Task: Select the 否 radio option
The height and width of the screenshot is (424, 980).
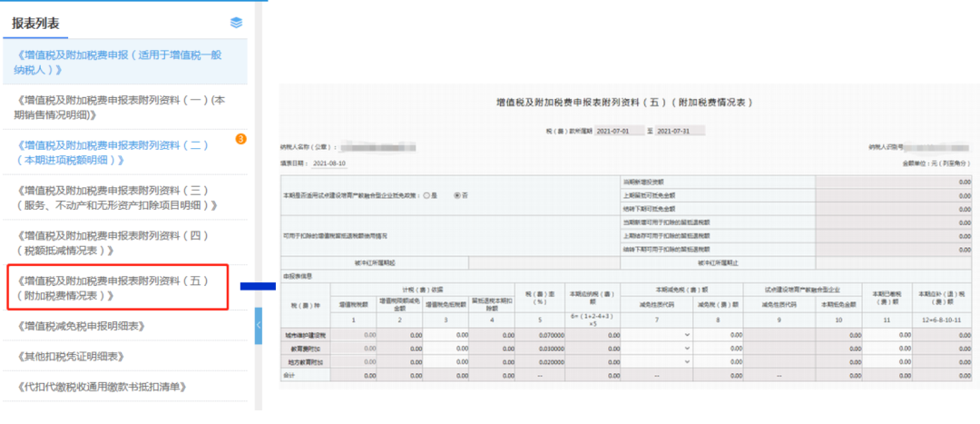Action: 457,195
